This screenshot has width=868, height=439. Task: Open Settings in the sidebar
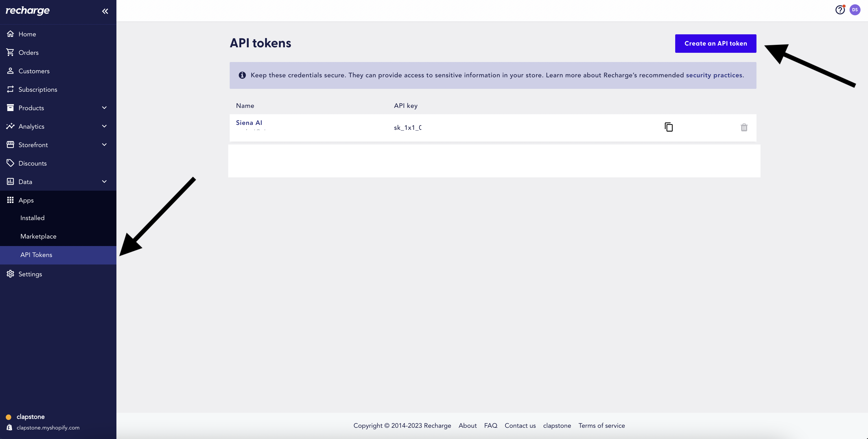click(x=58, y=274)
